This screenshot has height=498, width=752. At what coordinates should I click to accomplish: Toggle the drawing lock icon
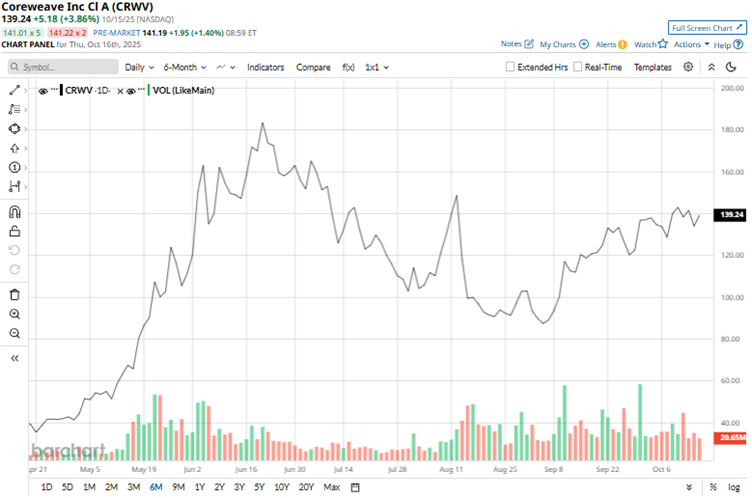[x=15, y=231]
